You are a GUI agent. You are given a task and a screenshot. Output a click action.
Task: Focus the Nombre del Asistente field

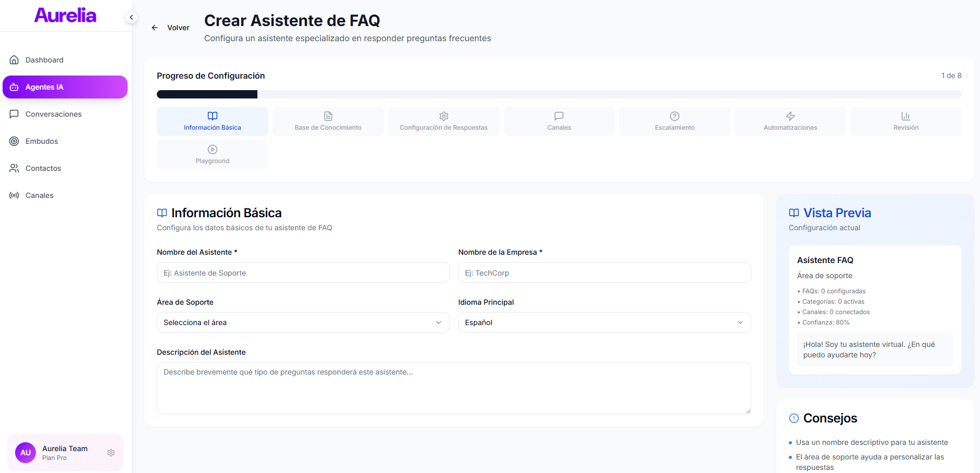click(x=303, y=272)
